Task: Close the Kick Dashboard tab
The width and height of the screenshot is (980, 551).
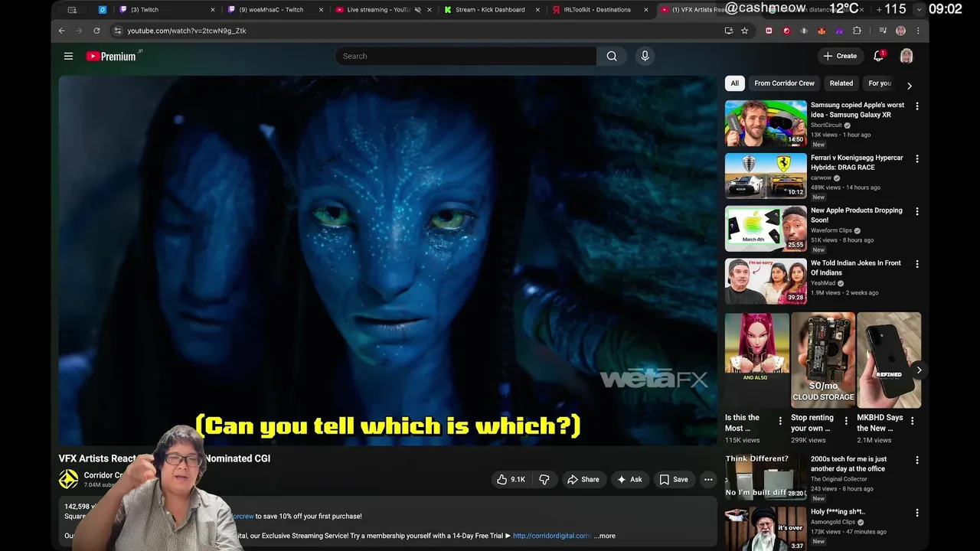Action: click(x=537, y=10)
